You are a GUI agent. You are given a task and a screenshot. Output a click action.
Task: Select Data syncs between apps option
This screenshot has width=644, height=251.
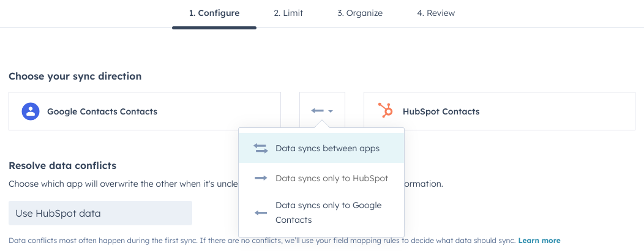tap(321, 148)
